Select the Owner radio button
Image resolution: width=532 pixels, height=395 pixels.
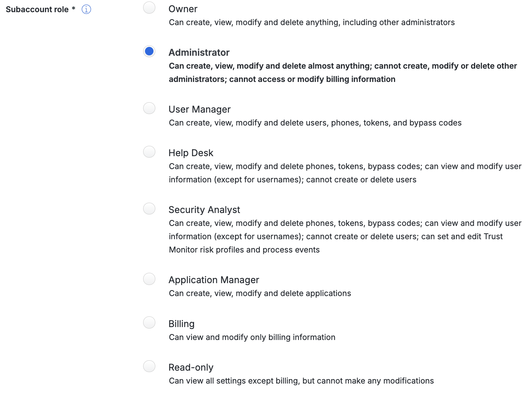tap(149, 8)
